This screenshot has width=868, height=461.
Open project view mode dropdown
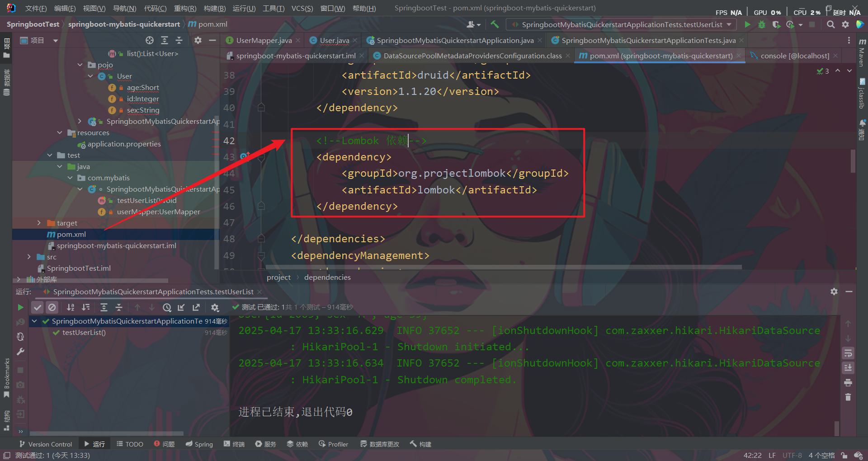tap(55, 40)
